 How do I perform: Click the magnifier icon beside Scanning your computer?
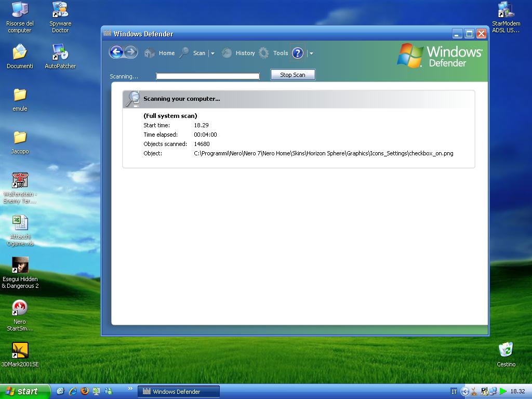tap(132, 99)
